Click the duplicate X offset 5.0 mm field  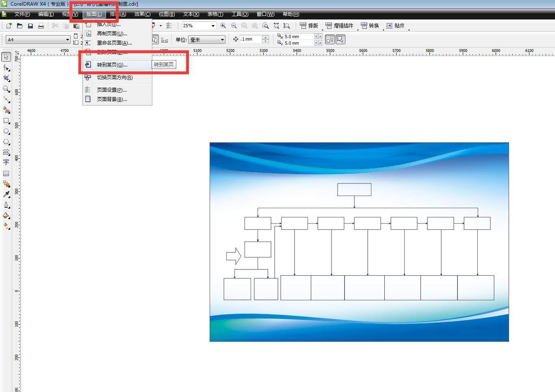[298, 37]
